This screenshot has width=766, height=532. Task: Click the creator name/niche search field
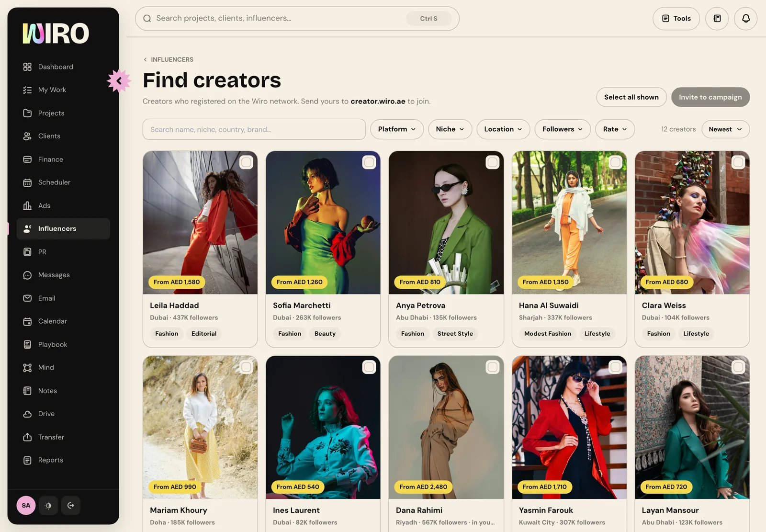[x=254, y=129]
